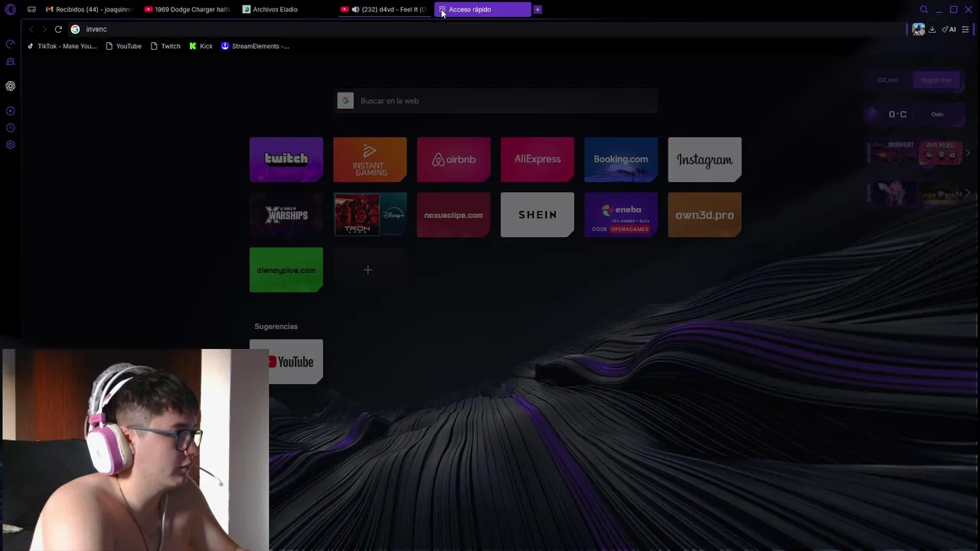
Task: Open the Oslo weather widget
Action: tap(916, 114)
